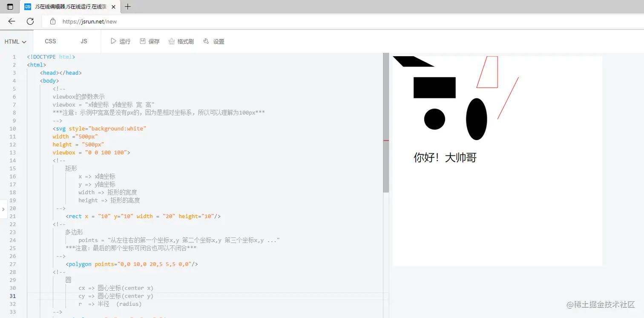Click the 矩形 comment line

tap(71, 168)
